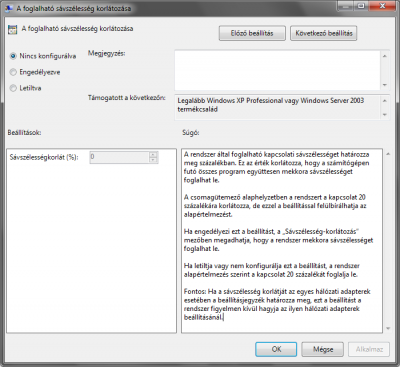Click scroll up arrow of 'Támogatott a következőn' box
The height and width of the screenshot is (367, 400).
tap(385, 100)
